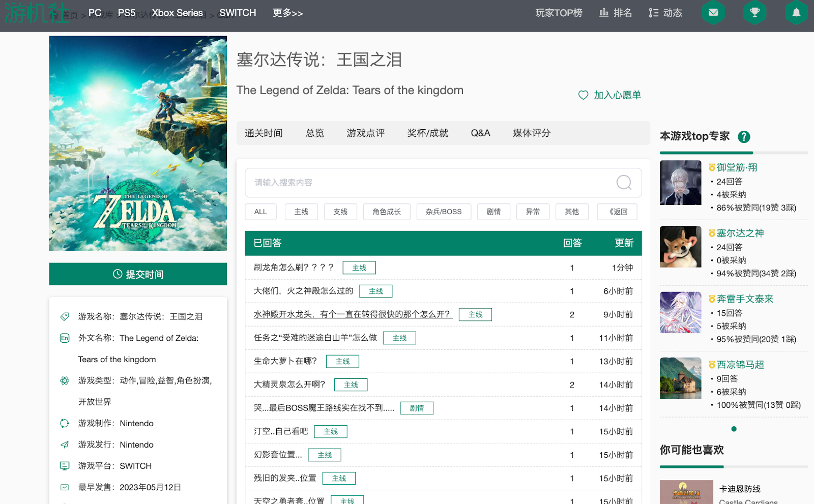The image size is (814, 504).
Task: Click the 剧情 tag on BOSS魔王 question
Action: [417, 408]
